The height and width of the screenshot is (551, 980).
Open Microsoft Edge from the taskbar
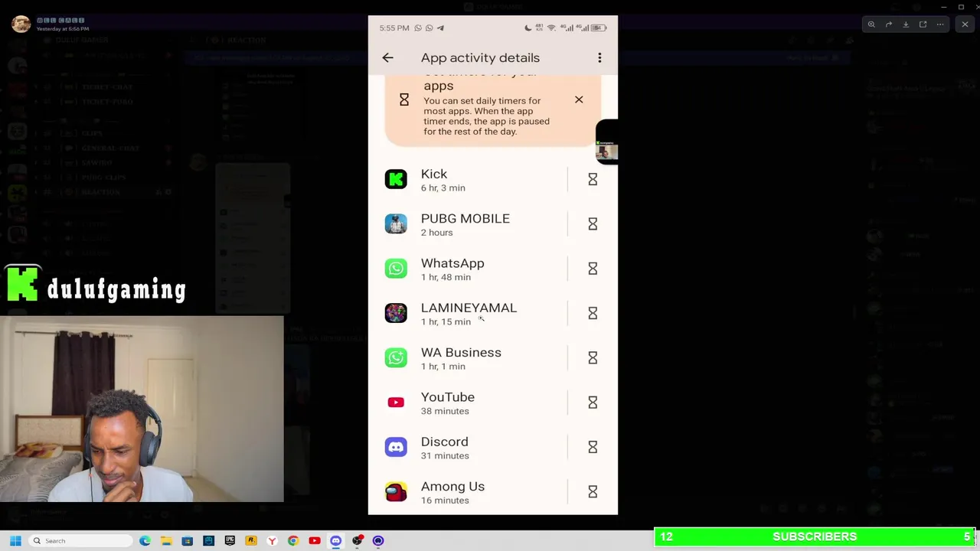(145, 541)
